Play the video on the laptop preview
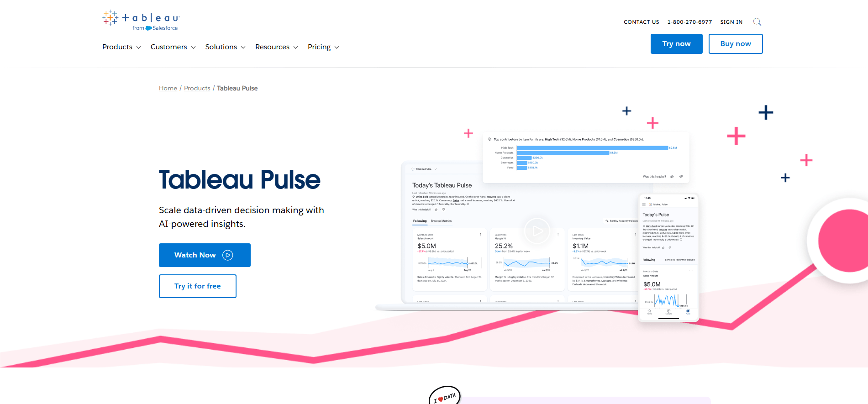The height and width of the screenshot is (404, 868). pos(537,231)
